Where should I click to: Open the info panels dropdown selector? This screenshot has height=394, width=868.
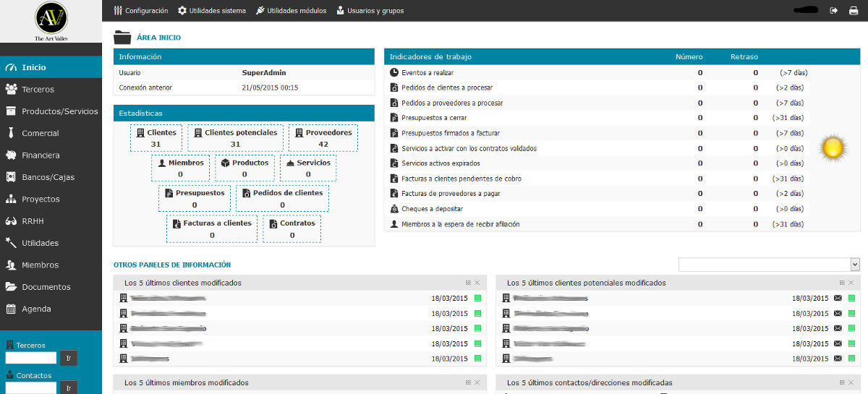[769, 265]
